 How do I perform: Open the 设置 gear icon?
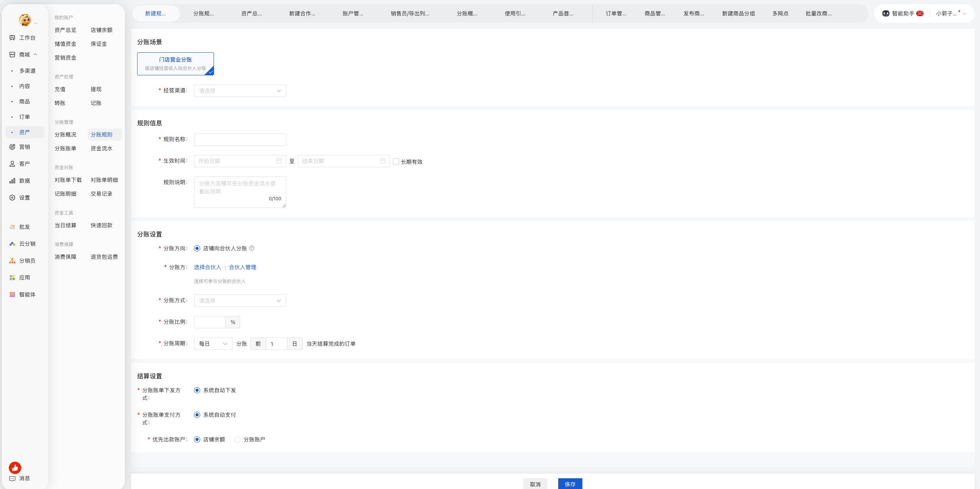click(12, 198)
